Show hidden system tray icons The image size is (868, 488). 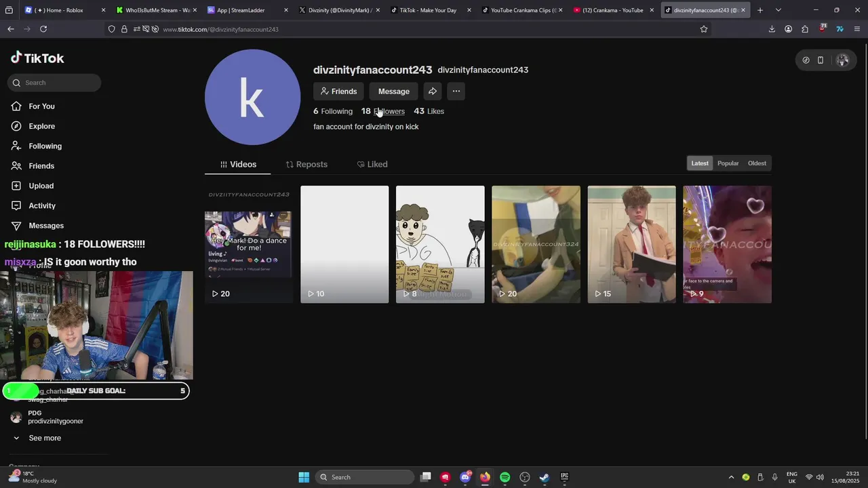731,477
